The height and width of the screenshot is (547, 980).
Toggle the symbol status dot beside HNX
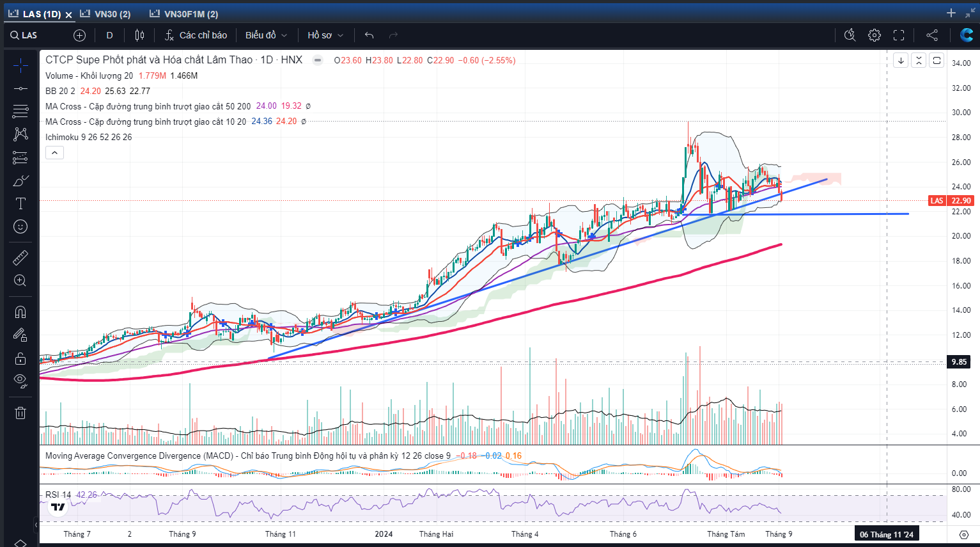pos(318,60)
